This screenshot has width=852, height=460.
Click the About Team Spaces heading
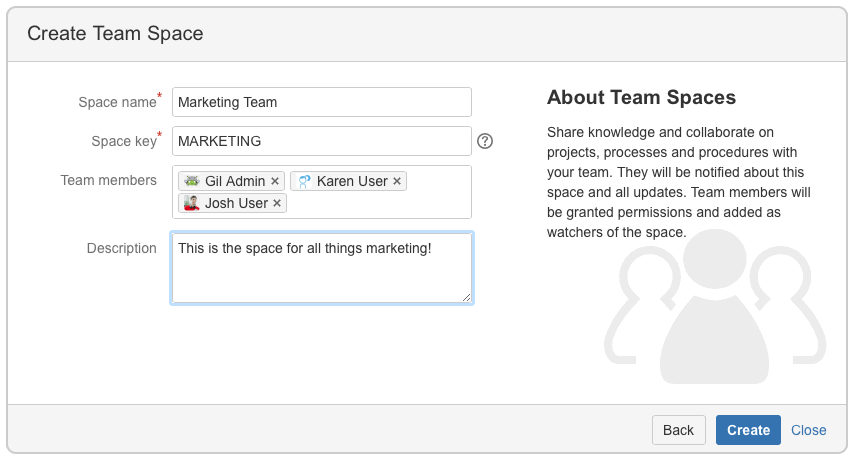coord(641,98)
